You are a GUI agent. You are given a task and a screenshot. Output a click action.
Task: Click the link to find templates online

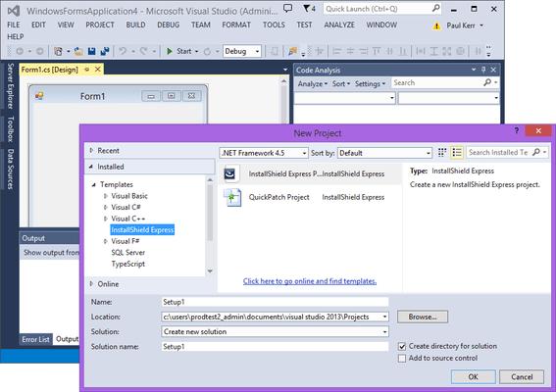point(310,281)
